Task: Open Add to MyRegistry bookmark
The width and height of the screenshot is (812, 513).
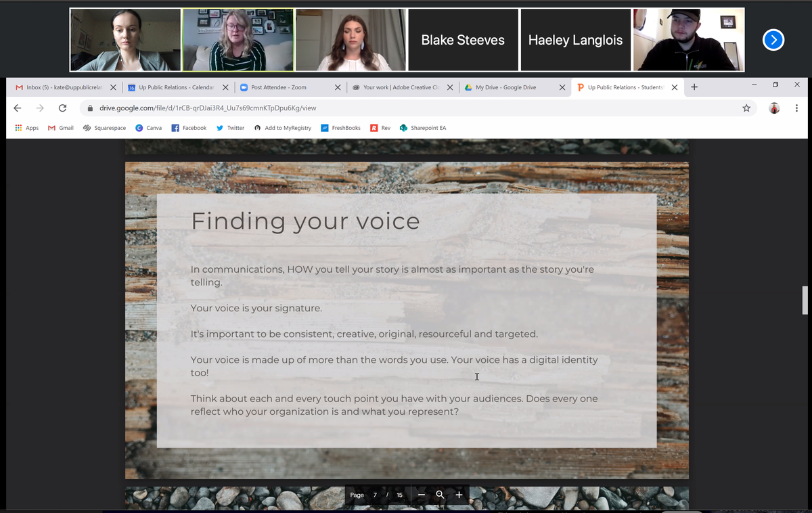Action: coord(282,128)
